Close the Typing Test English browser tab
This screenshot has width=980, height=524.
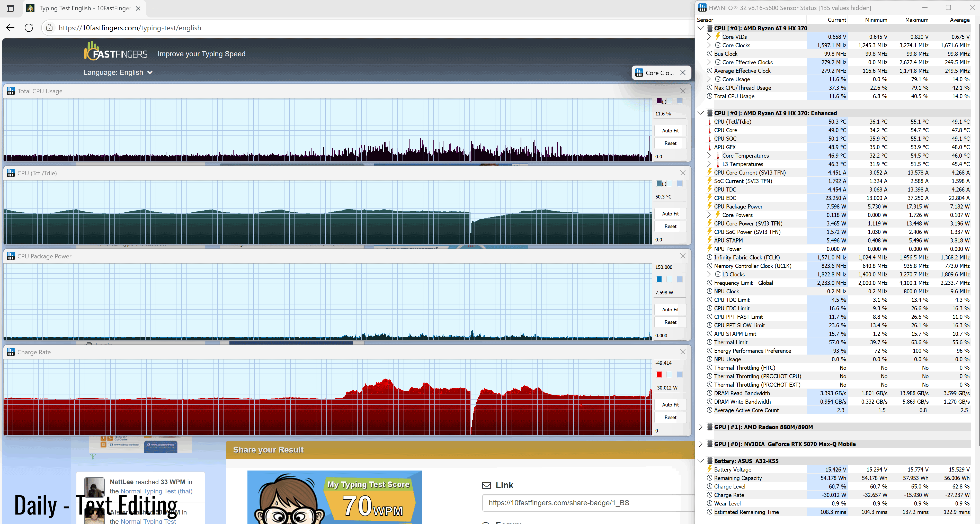[x=138, y=8]
